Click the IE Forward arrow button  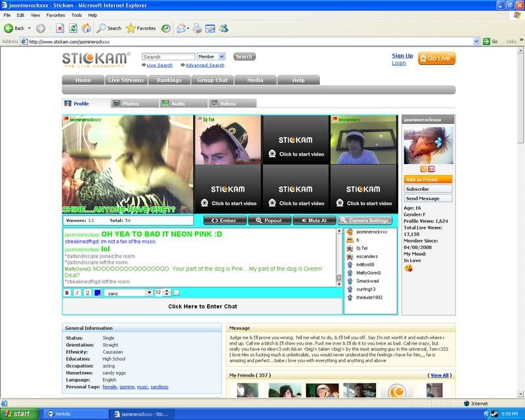(41, 28)
